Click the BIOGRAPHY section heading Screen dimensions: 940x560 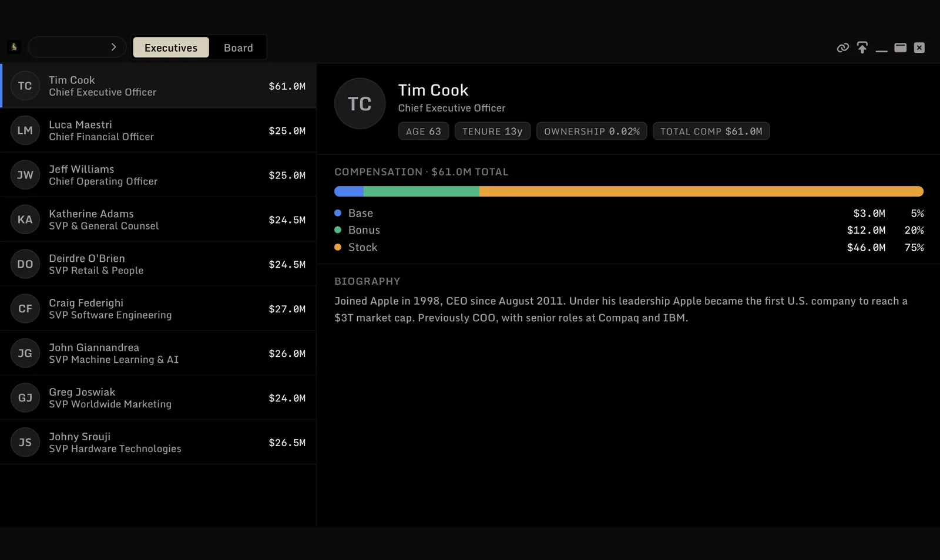click(x=367, y=281)
